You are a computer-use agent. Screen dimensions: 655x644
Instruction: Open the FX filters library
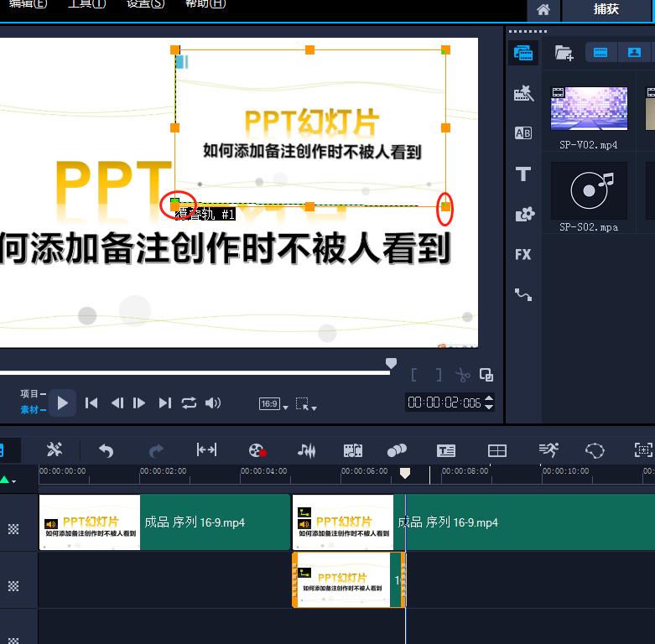[x=523, y=254]
